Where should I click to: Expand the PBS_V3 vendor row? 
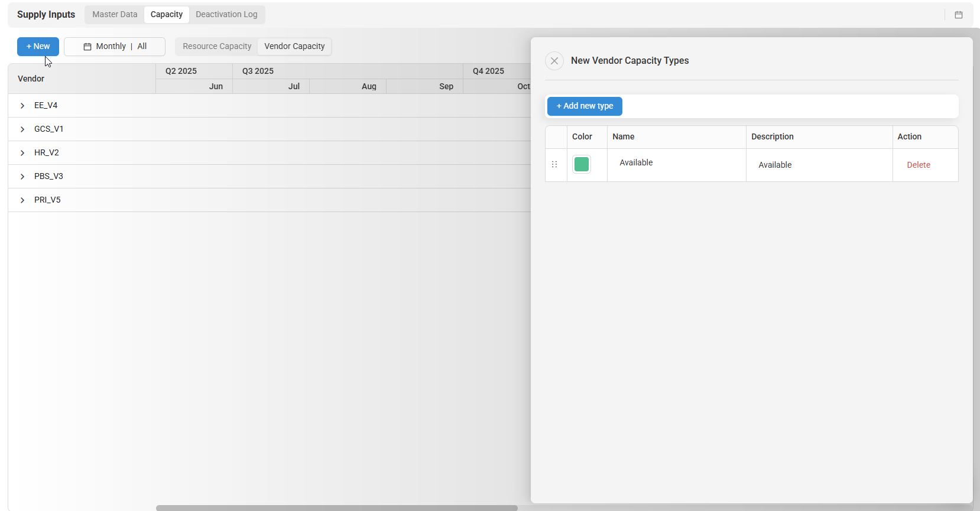click(x=22, y=177)
